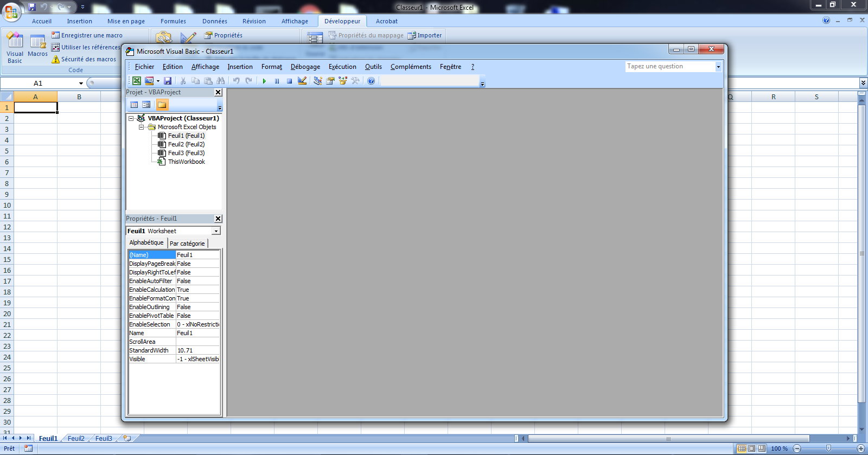868x455 pixels.
Task: Close the Projet - VBAProject panel
Action: pos(218,92)
